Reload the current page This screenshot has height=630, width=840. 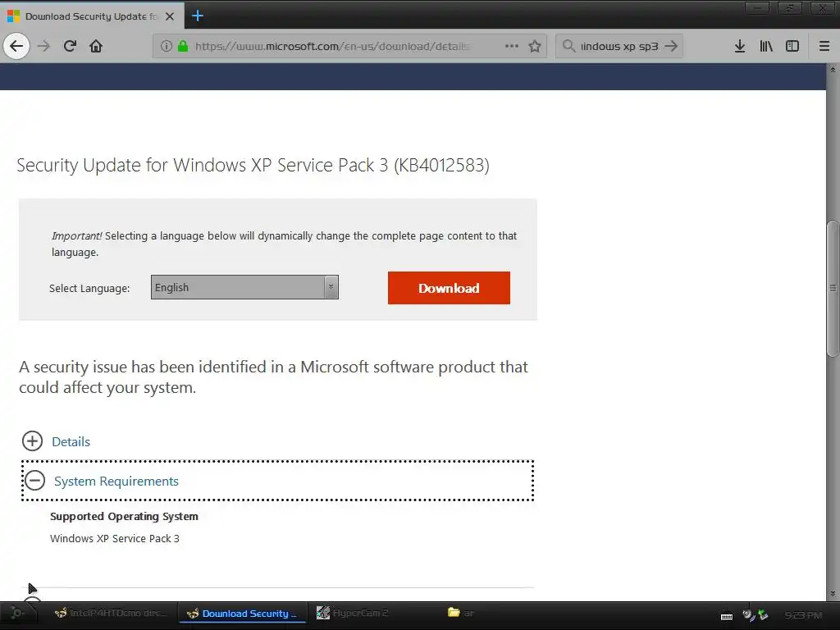pyautogui.click(x=70, y=46)
